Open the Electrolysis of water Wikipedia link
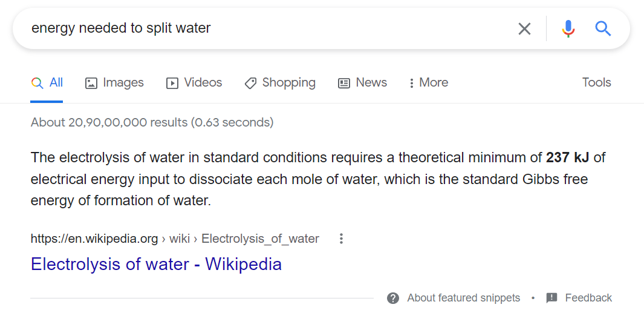Viewport: 644px width, 313px height. click(x=156, y=264)
